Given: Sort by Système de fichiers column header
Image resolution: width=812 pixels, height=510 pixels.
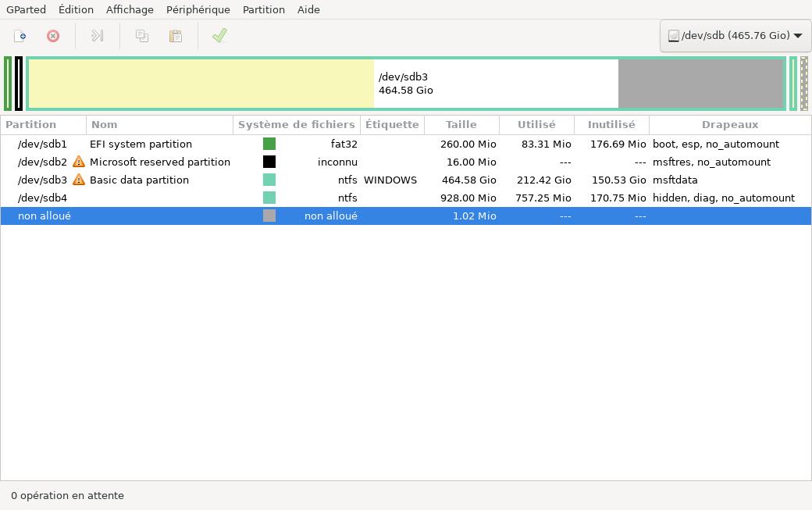Looking at the screenshot, I should click(x=296, y=124).
